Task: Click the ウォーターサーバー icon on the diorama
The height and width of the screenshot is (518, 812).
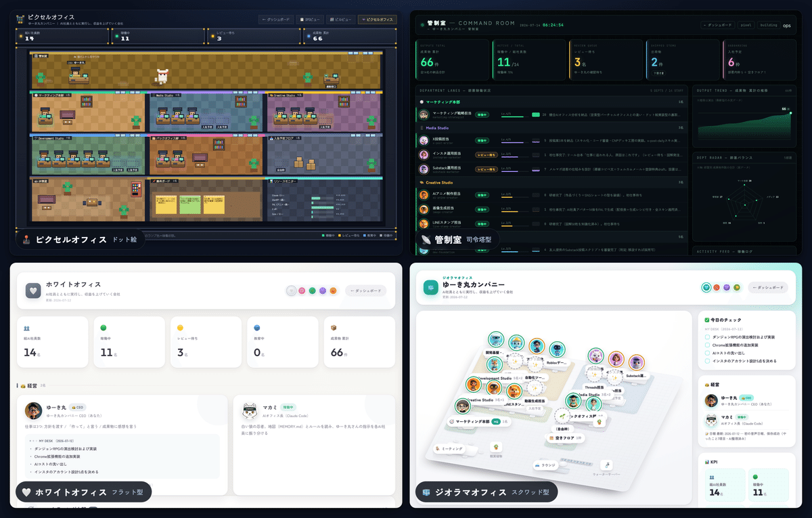Action: point(608,466)
